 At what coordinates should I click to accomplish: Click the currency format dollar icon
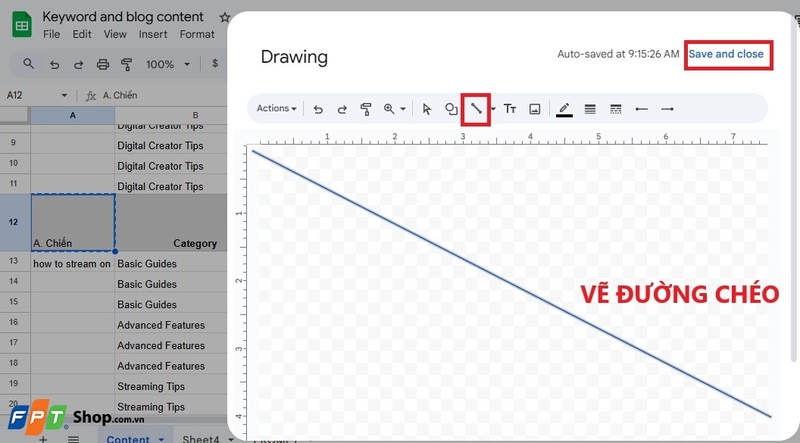point(215,63)
